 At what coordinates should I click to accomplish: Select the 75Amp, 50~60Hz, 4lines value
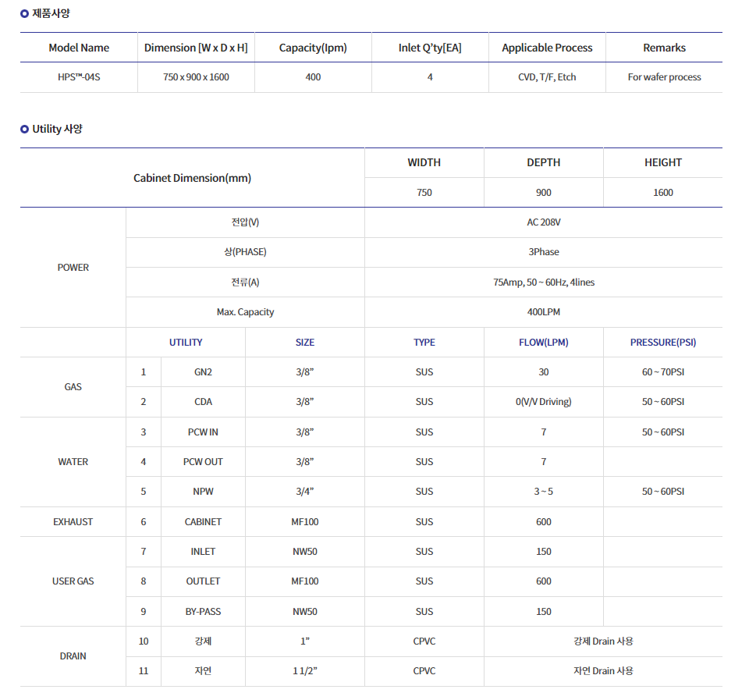coord(544,282)
